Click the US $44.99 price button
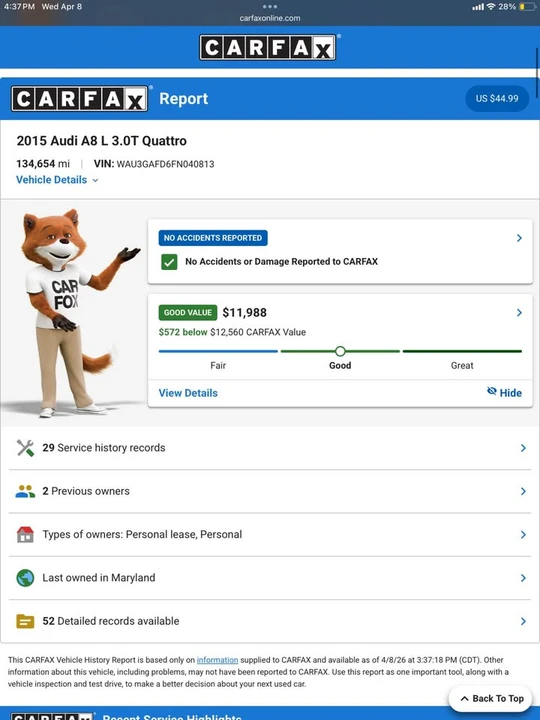Viewport: 540px width, 720px height. (x=497, y=98)
